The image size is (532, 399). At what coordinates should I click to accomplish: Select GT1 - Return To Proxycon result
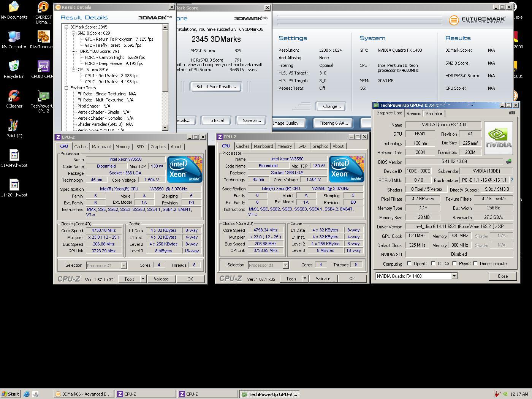pos(119,39)
